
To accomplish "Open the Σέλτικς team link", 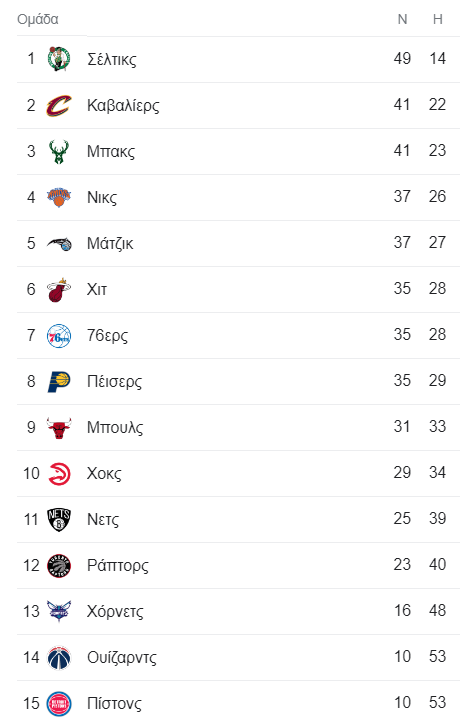I will pyautogui.click(x=112, y=59).
